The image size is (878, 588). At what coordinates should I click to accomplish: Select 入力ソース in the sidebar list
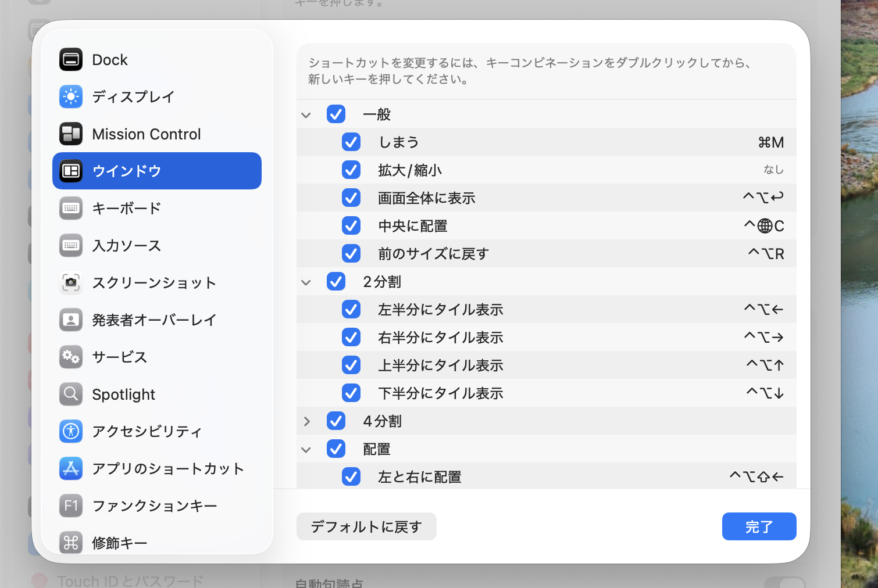(126, 246)
